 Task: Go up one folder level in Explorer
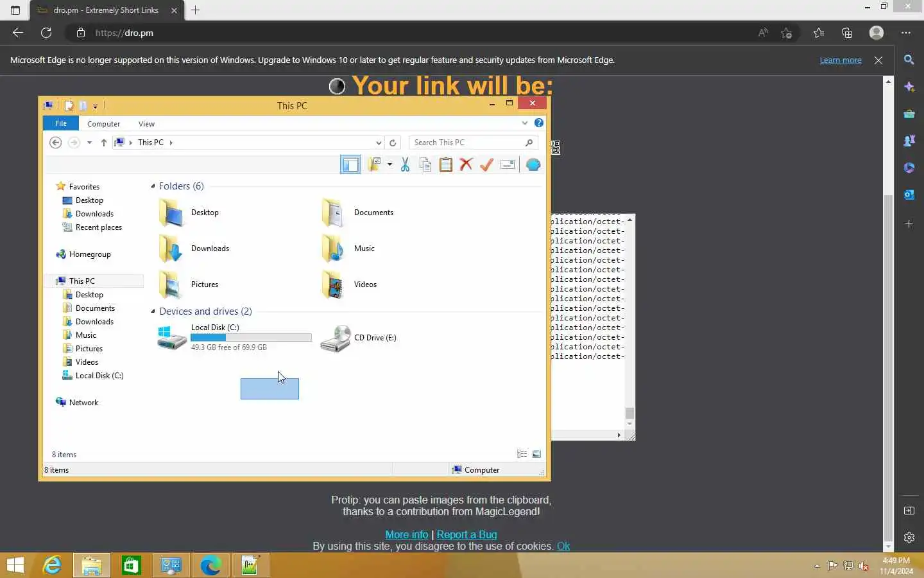click(x=104, y=143)
